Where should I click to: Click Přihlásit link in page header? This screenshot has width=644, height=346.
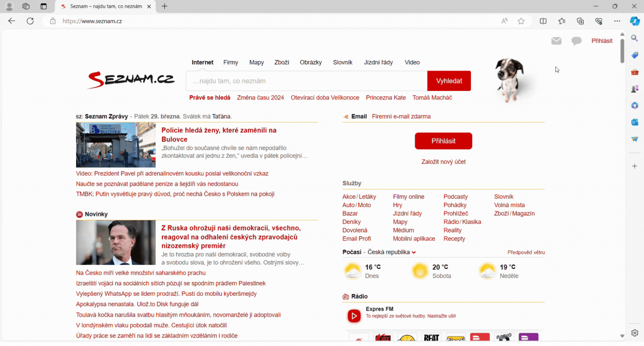click(602, 41)
